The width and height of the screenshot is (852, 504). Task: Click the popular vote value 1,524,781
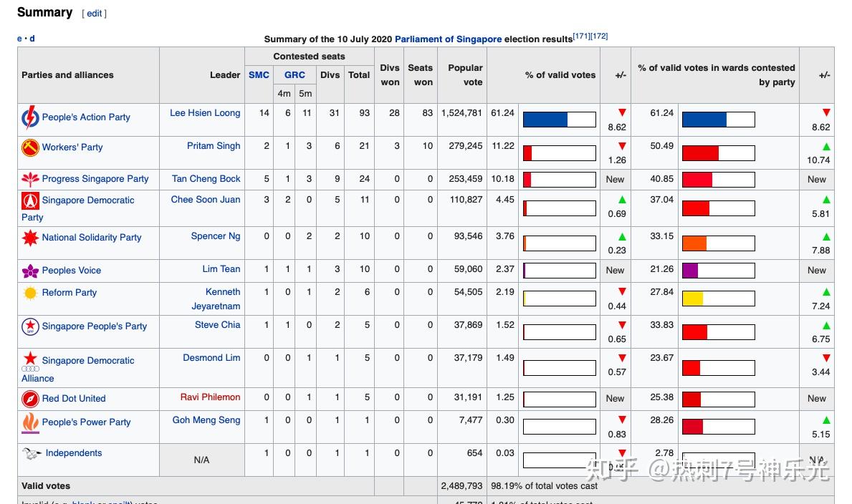461,113
